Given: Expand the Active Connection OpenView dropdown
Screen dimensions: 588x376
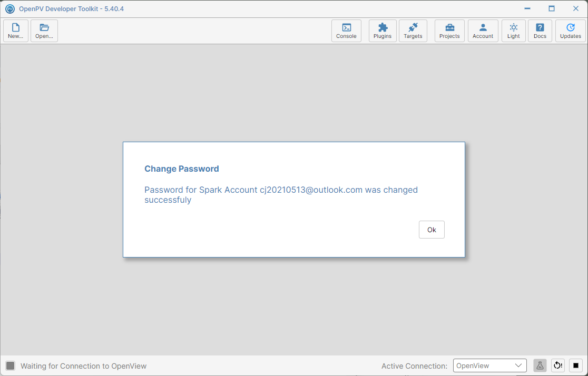Looking at the screenshot, I should [x=490, y=365].
